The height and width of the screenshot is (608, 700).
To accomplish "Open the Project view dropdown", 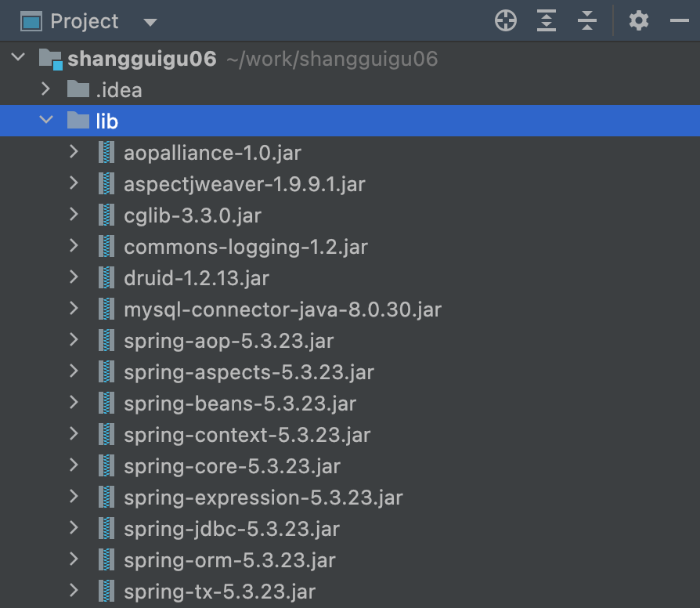I will click(x=150, y=22).
